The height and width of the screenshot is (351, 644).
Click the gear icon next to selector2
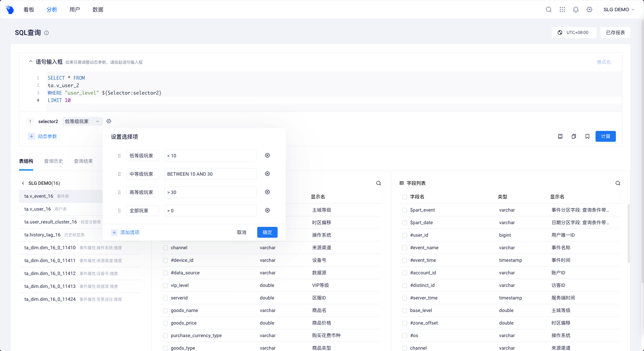[x=109, y=121]
